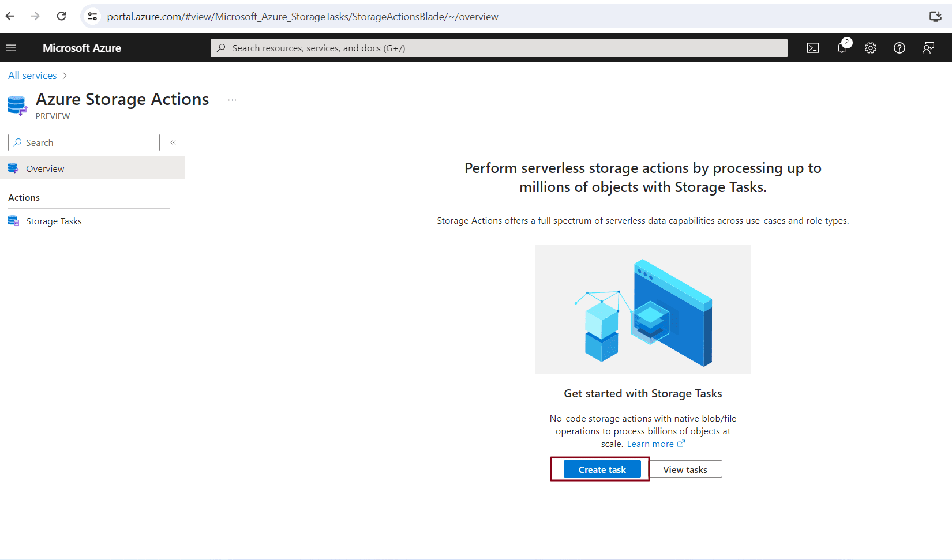Click Microsoft Azure home label
This screenshot has height=560, width=952.
tap(82, 48)
